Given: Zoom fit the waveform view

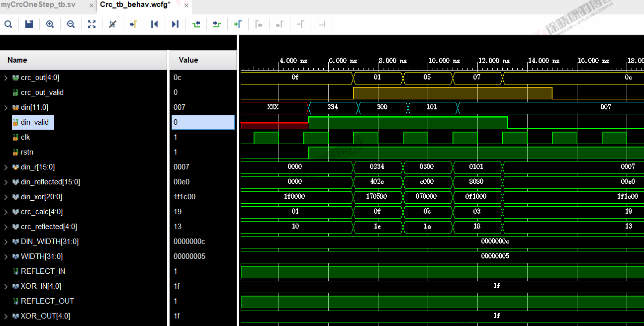Looking at the screenshot, I should pyautogui.click(x=92, y=24).
